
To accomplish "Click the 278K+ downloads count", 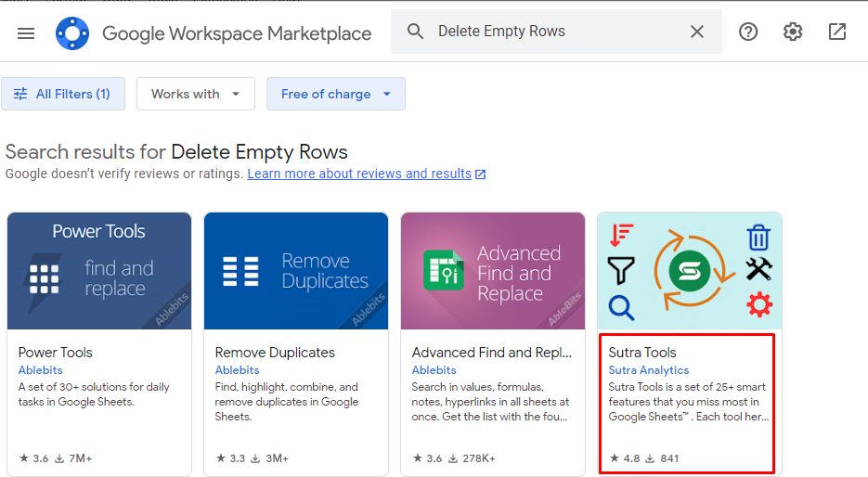I will [x=472, y=458].
